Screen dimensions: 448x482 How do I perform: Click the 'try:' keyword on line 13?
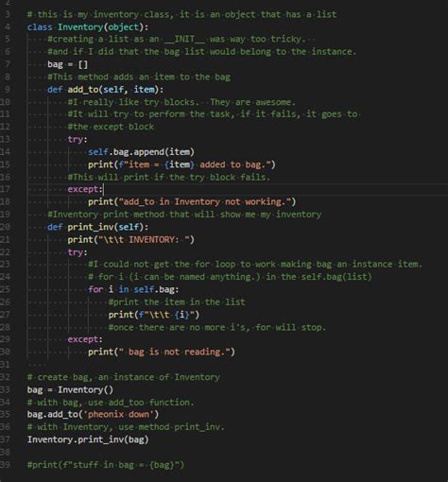(x=78, y=139)
